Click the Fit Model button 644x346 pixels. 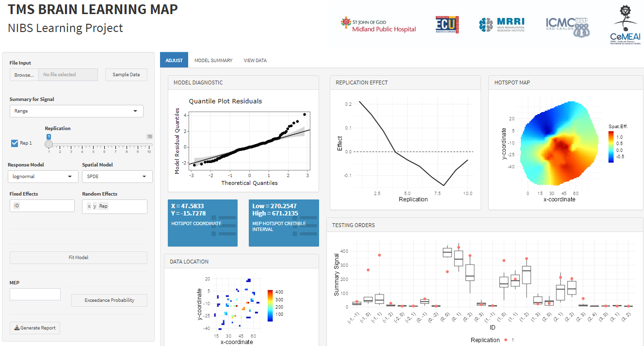79,258
